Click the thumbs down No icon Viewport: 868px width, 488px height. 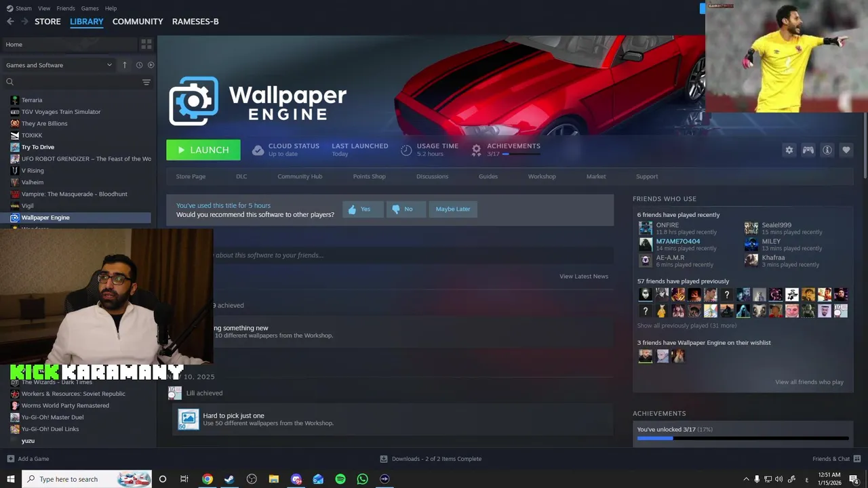point(396,209)
